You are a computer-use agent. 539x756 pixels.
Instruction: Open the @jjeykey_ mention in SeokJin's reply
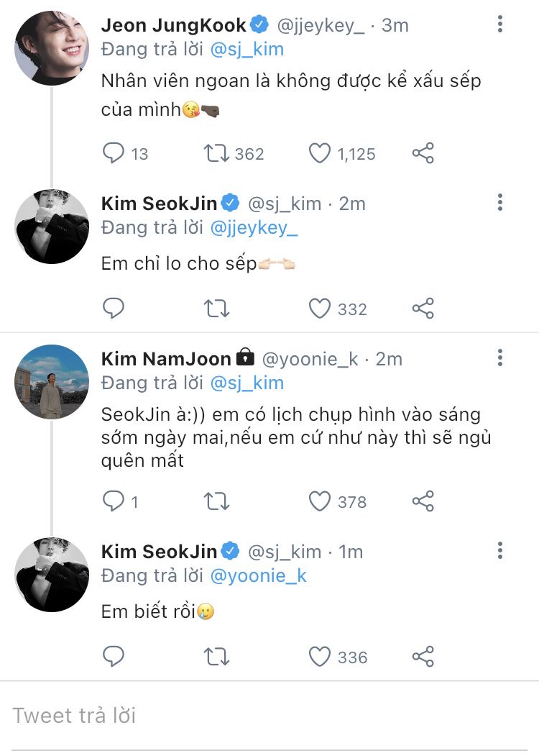pos(255,227)
